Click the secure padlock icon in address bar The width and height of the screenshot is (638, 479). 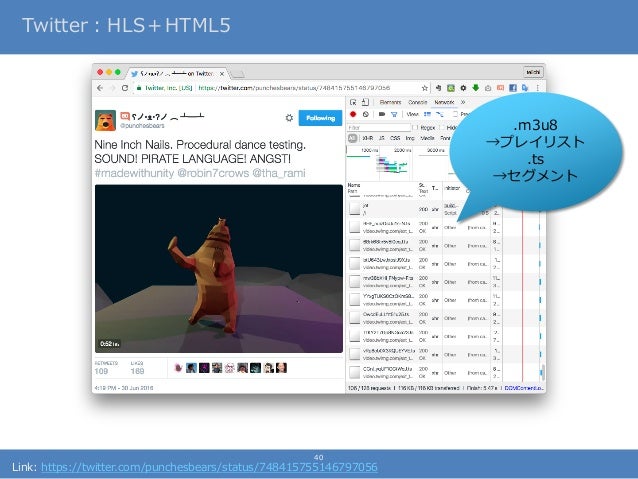pos(139,88)
